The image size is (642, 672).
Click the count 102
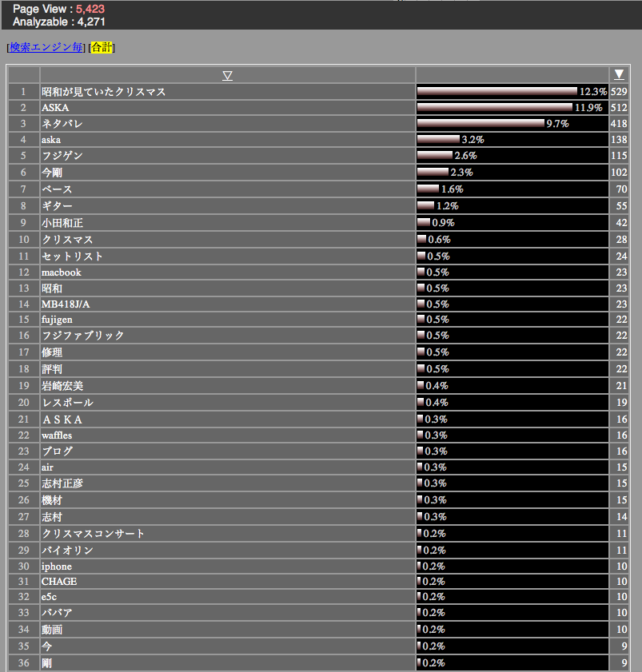619,173
